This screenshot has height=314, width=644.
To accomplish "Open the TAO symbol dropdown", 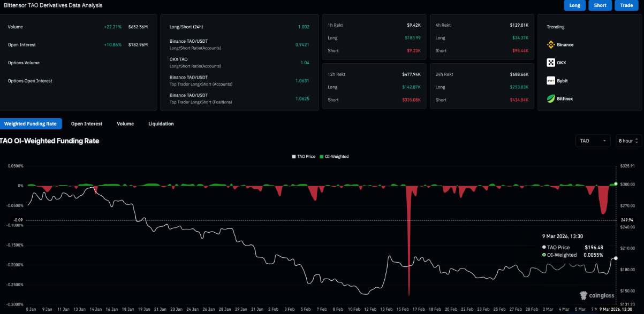I will (x=593, y=141).
